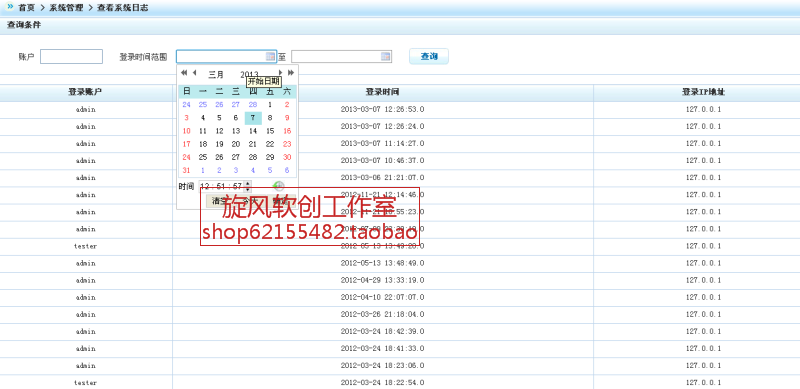800x389 pixels.
Task: Go to previous year with double-left arrow
Action: click(x=184, y=73)
